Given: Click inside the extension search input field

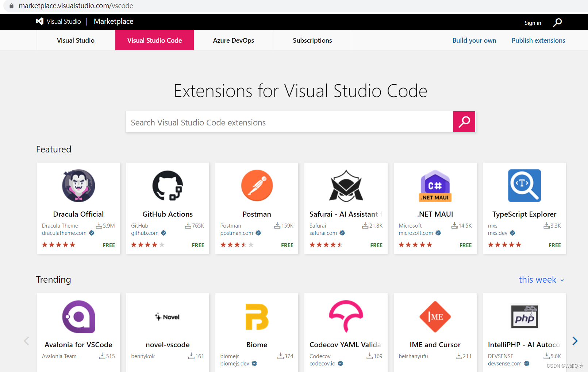Looking at the screenshot, I should [x=288, y=122].
